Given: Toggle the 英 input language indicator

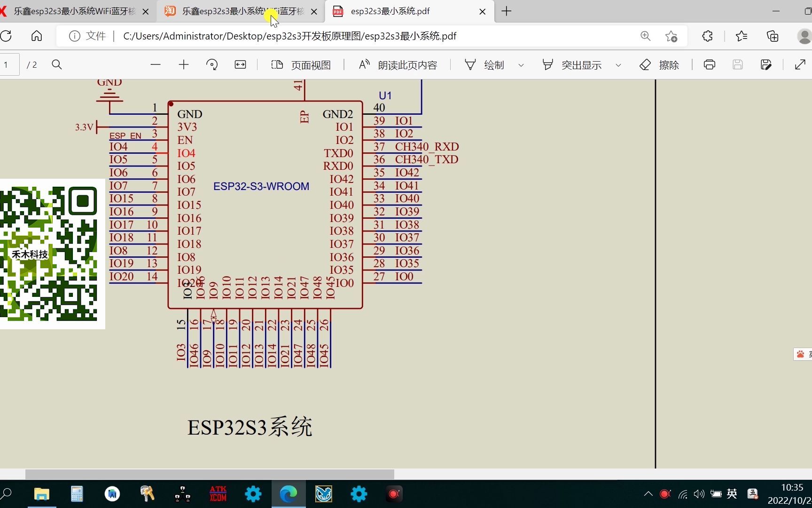Looking at the screenshot, I should click(732, 494).
